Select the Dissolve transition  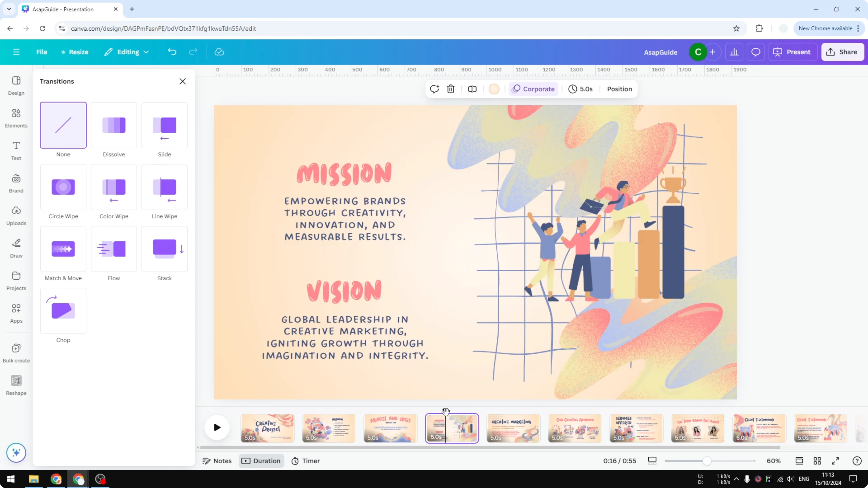[113, 125]
